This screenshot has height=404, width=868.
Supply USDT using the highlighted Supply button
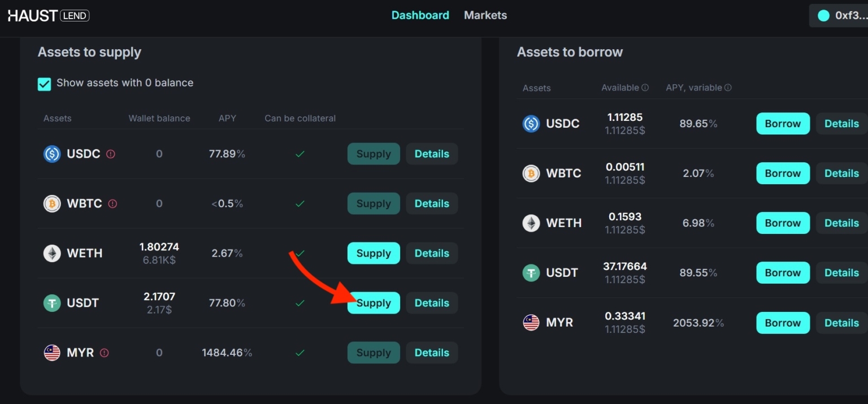pyautogui.click(x=373, y=303)
